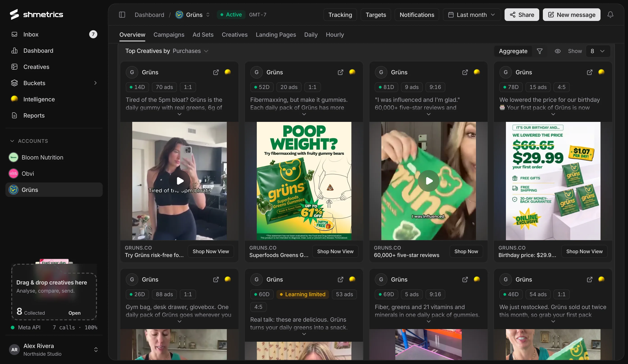Toggle the sidebar panel icon
This screenshot has width=628, height=364.
point(122,15)
